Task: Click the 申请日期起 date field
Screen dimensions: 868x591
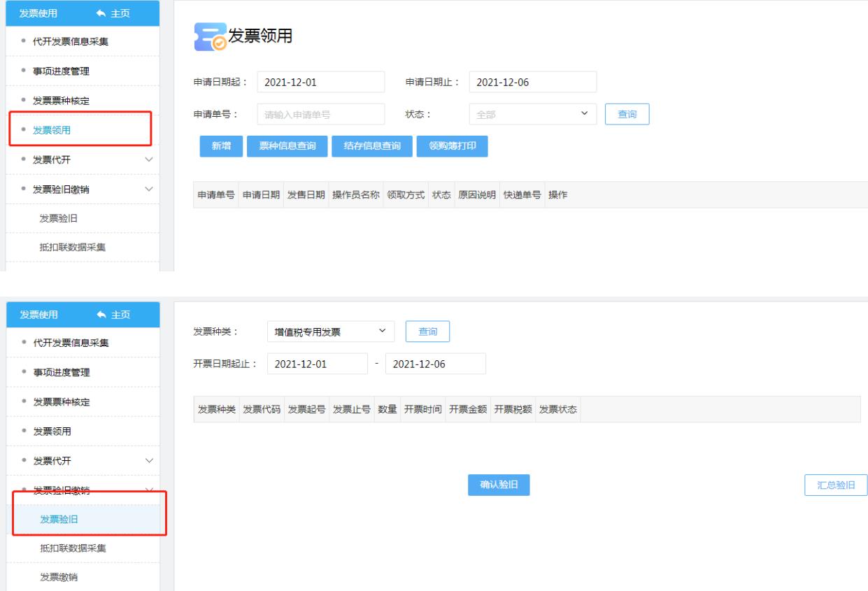Action: coord(320,82)
